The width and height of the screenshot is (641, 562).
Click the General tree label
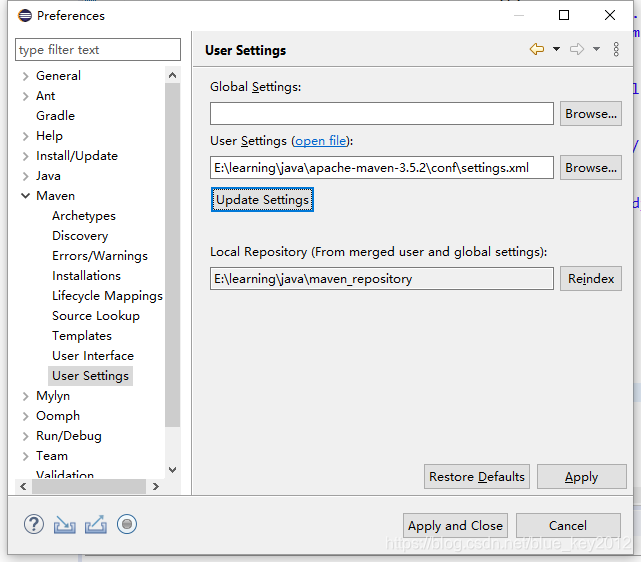coord(58,76)
